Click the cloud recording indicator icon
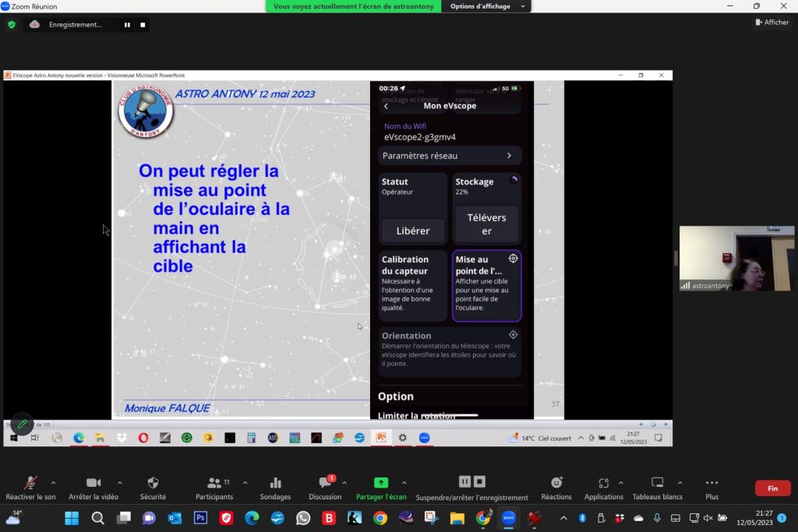Screen dimensions: 798x532 tap(34, 24)
